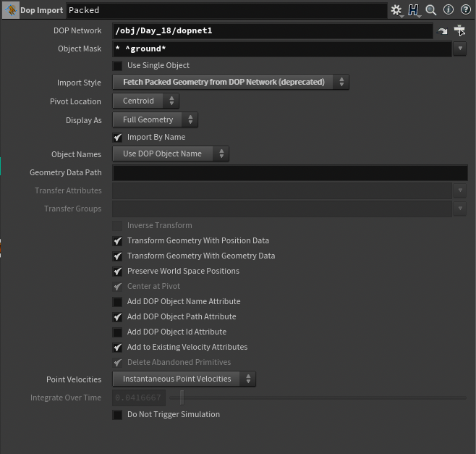The height and width of the screenshot is (454, 476).
Task: Click the Transfer Groups label
Action: coord(72,209)
